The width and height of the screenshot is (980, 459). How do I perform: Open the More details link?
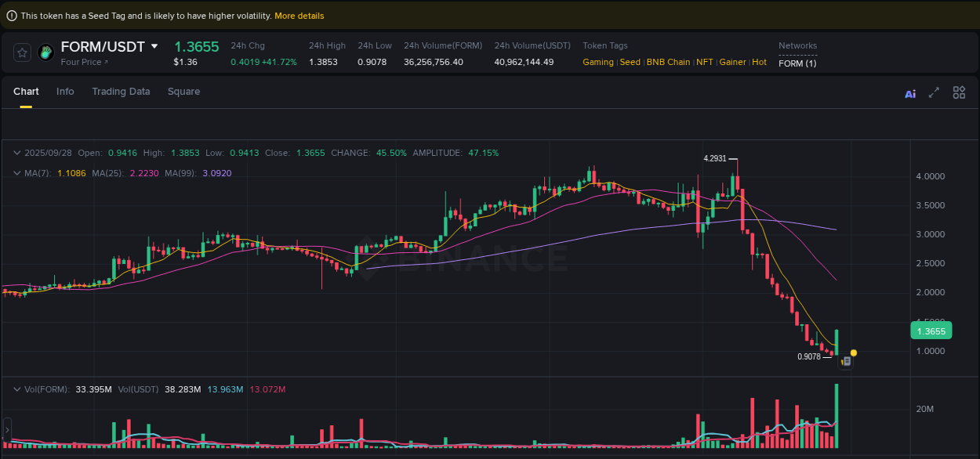(299, 15)
